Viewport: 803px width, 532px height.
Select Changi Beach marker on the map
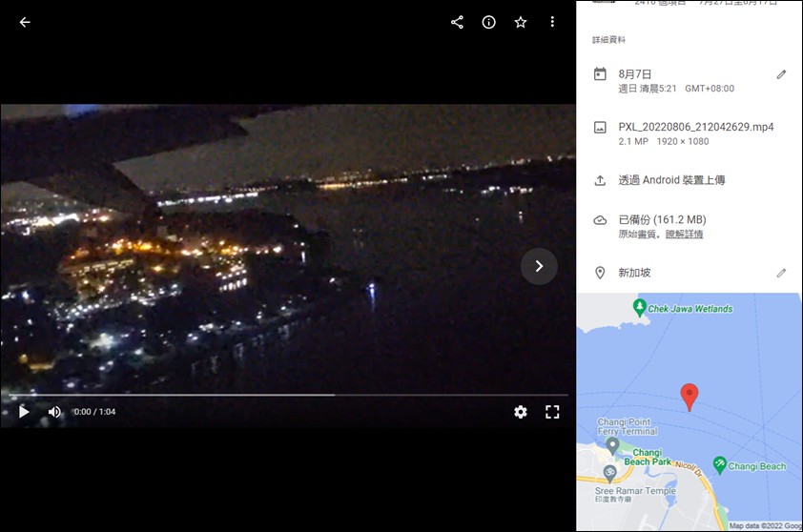point(719,465)
